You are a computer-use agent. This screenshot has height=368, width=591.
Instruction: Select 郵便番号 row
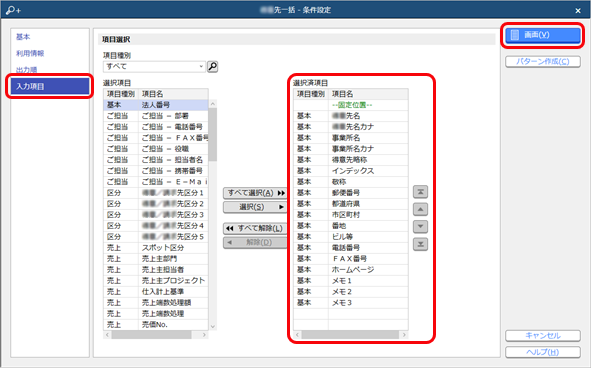click(351, 193)
